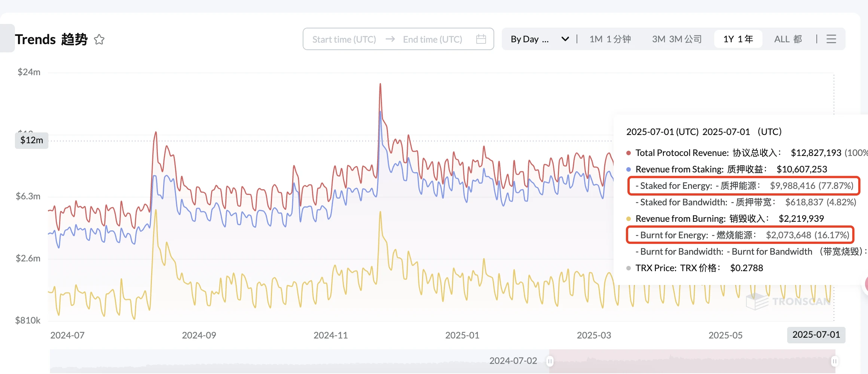Click the dropdown chevron next to By Day
This screenshot has height=374, width=868.
point(565,39)
